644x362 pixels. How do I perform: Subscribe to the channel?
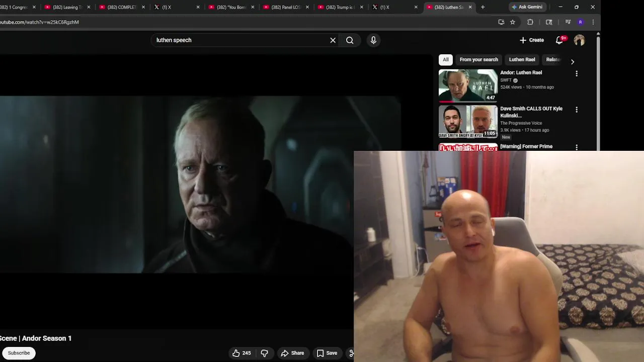point(19,353)
